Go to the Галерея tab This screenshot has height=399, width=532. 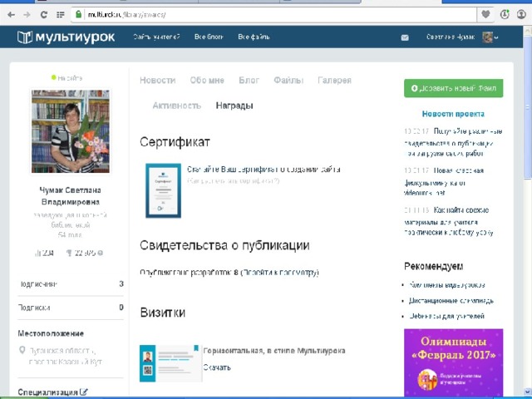(x=334, y=81)
